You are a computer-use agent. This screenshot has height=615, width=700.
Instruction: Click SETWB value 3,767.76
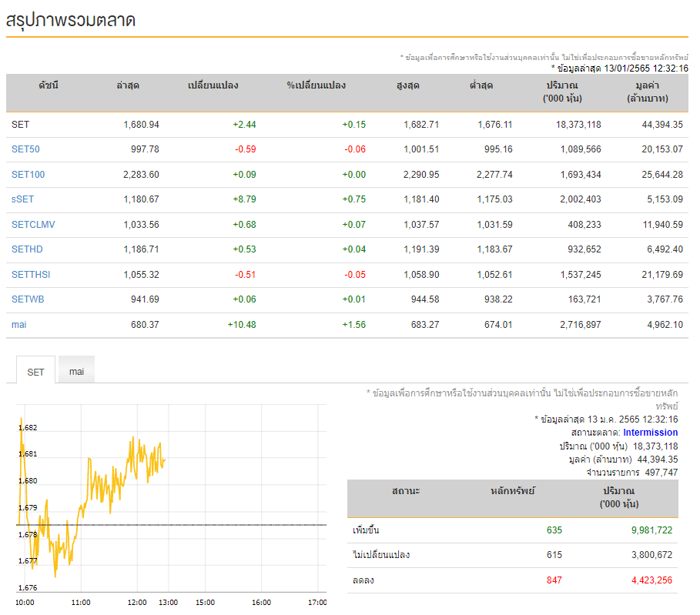(665, 299)
